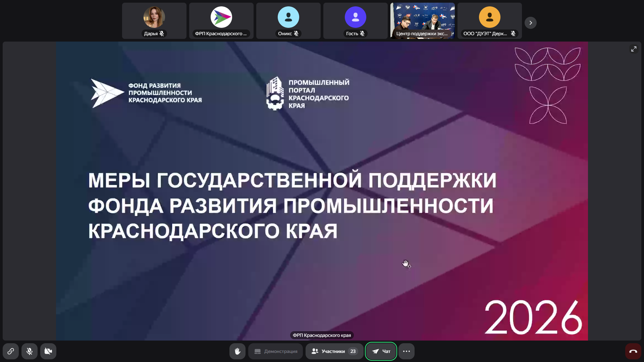Click ООО ДУЭТ orange avatar icon

[490, 17]
